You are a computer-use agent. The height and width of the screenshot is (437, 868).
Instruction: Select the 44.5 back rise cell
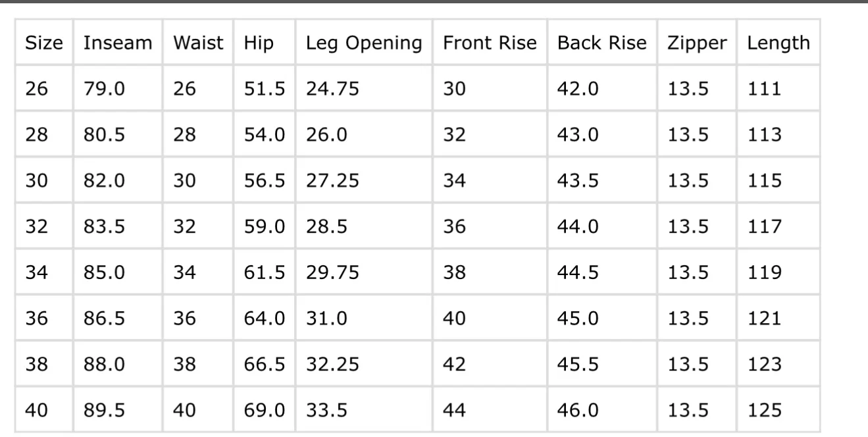(x=578, y=272)
